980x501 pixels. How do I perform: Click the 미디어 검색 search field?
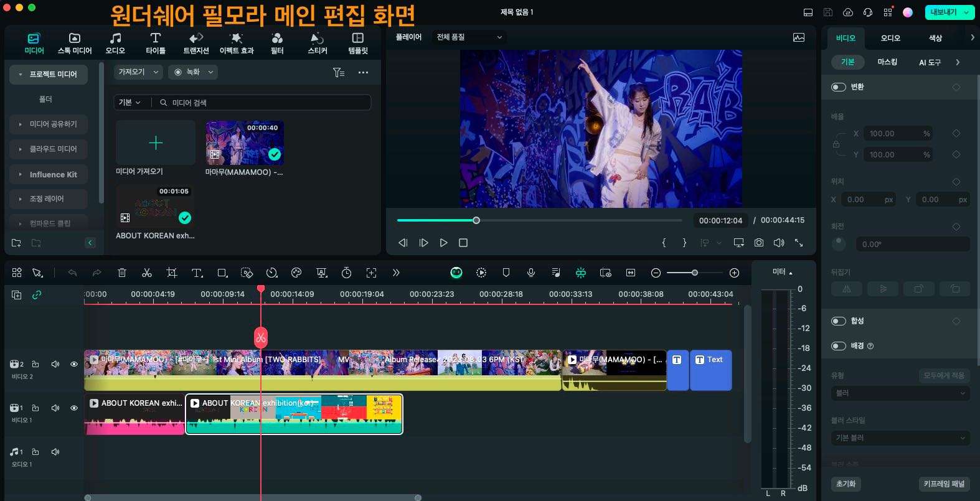(x=262, y=102)
